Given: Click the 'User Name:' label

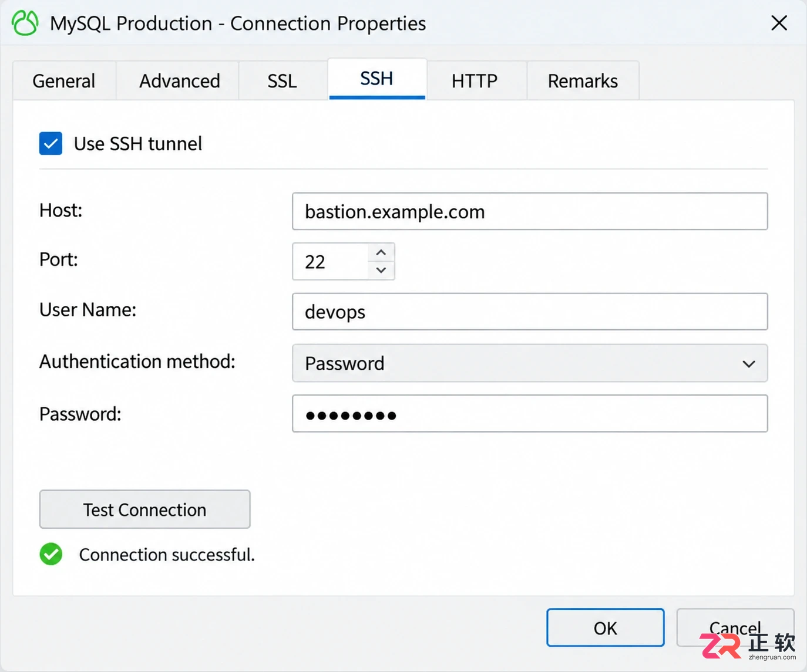Looking at the screenshot, I should coord(88,310).
